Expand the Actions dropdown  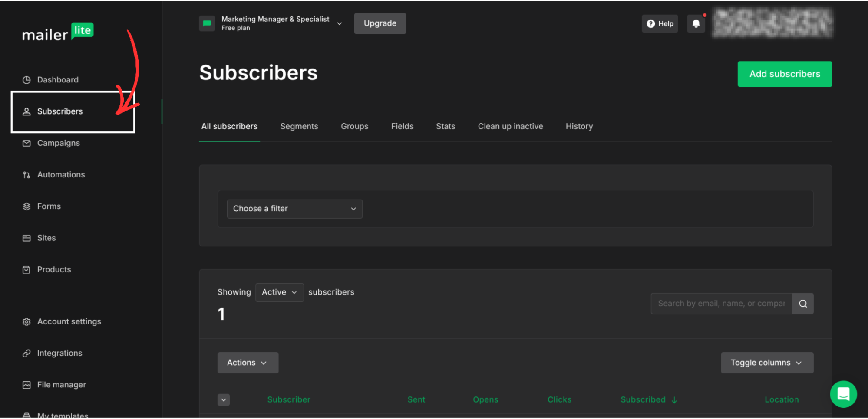pos(248,363)
